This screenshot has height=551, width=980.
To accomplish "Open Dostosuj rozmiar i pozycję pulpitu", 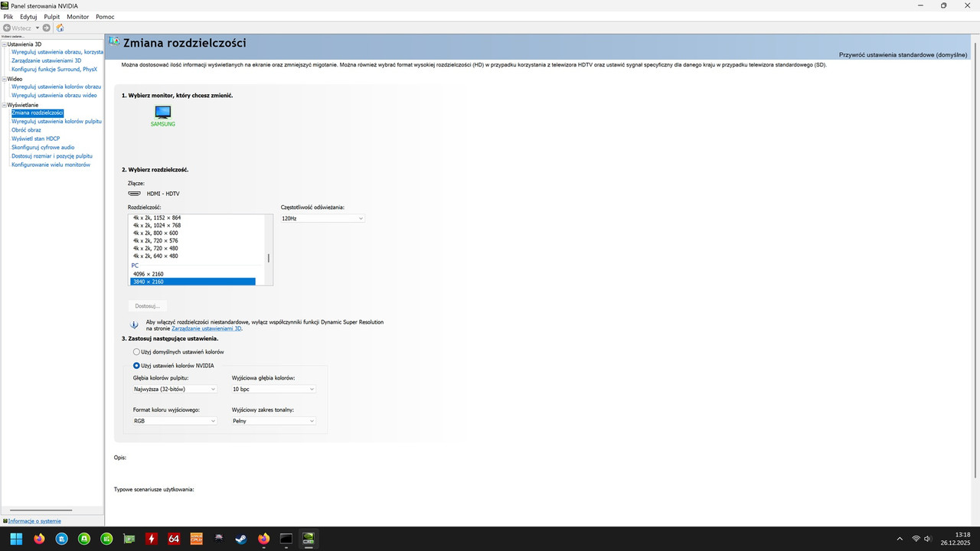I will (x=52, y=155).
